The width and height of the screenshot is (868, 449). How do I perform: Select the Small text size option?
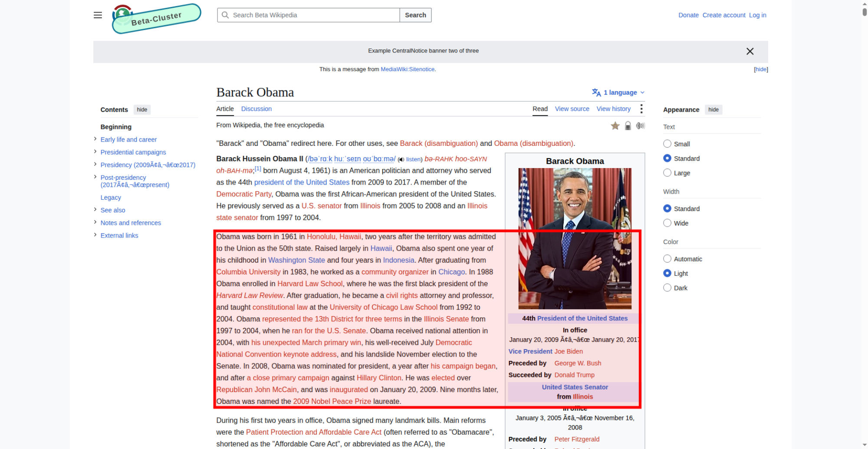667,144
